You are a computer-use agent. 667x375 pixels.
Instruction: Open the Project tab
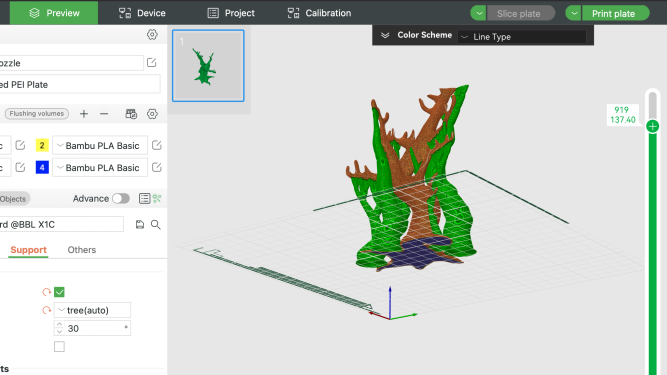231,13
